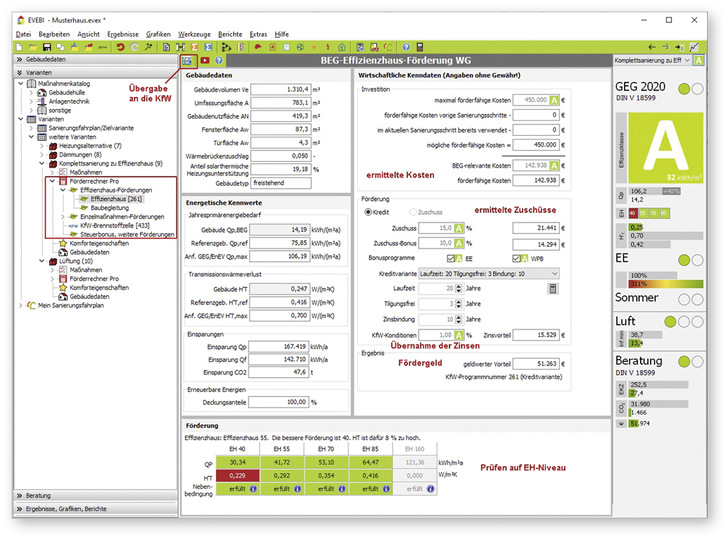This screenshot has width=728, height=539.
Task: Click the undo arrow in main toolbar
Action: click(x=121, y=47)
